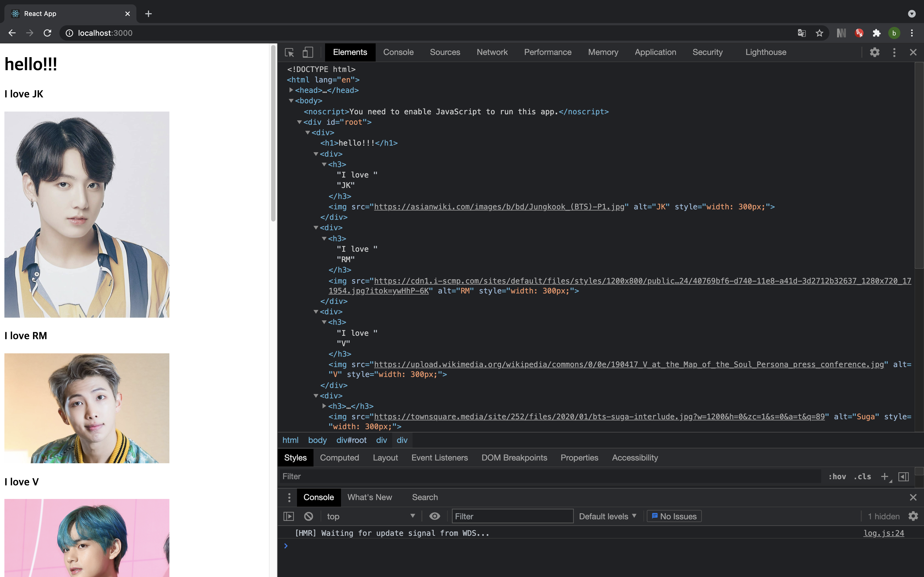Expand the collapsed head element

[291, 90]
